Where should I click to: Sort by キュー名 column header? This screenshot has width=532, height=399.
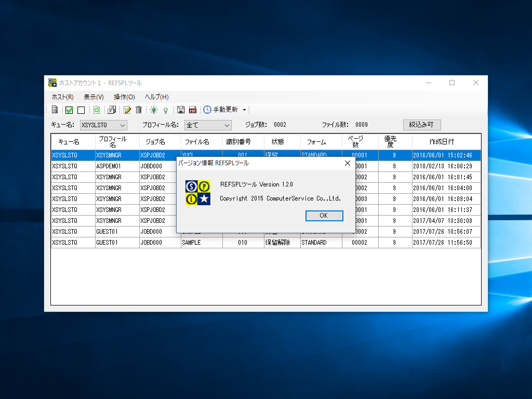pos(73,142)
